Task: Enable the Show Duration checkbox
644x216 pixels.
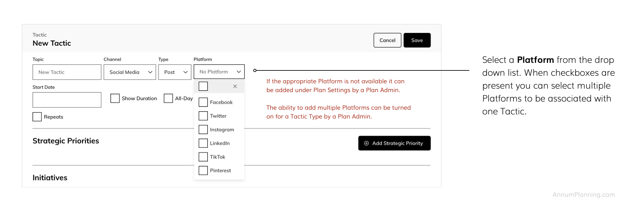Action: coord(115,98)
